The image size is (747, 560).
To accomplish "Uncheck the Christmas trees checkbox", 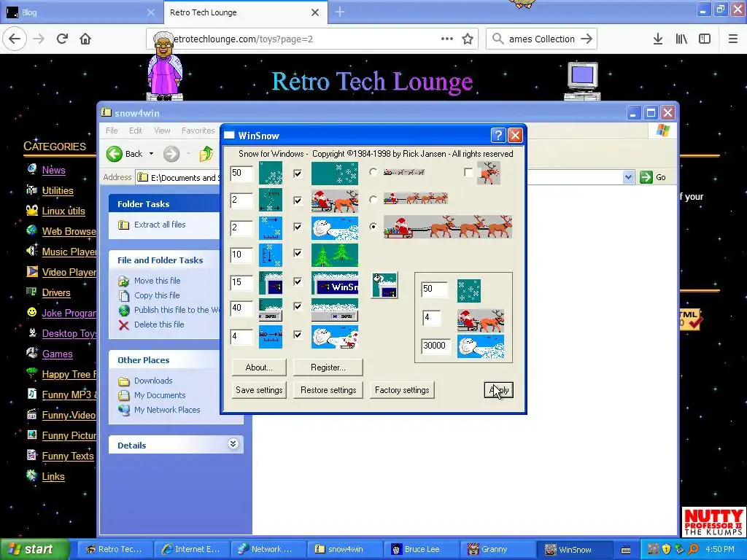I will point(298,253).
